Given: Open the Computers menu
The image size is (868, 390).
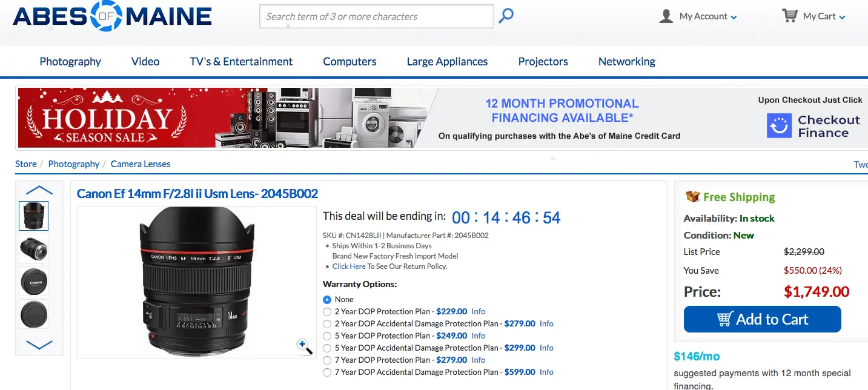Looking at the screenshot, I should [x=350, y=61].
